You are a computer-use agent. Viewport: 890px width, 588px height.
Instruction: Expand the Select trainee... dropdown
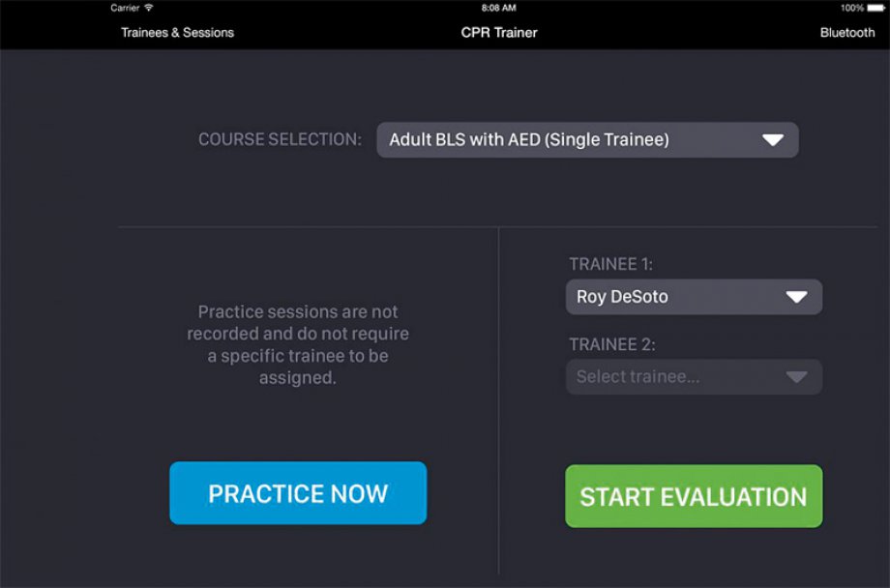pos(694,377)
